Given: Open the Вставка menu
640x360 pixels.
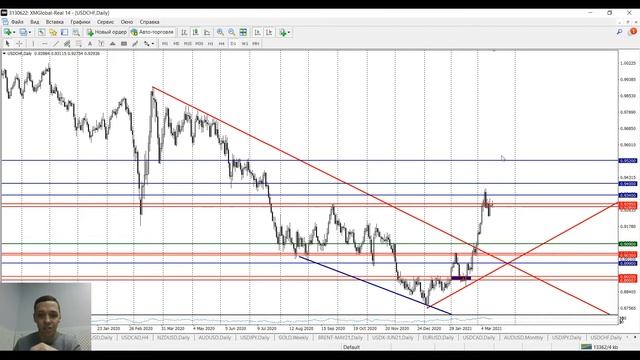Looking at the screenshot, I should [55, 22].
